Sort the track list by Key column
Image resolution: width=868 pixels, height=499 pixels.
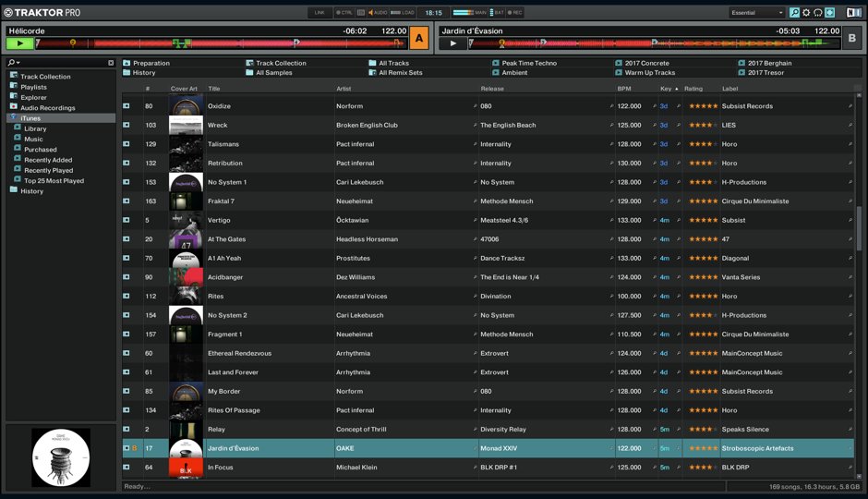click(667, 89)
